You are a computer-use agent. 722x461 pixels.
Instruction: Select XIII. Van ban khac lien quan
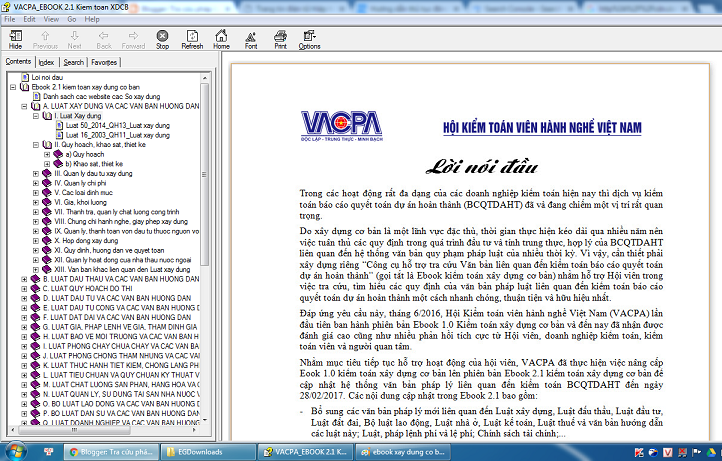[x=122, y=269]
